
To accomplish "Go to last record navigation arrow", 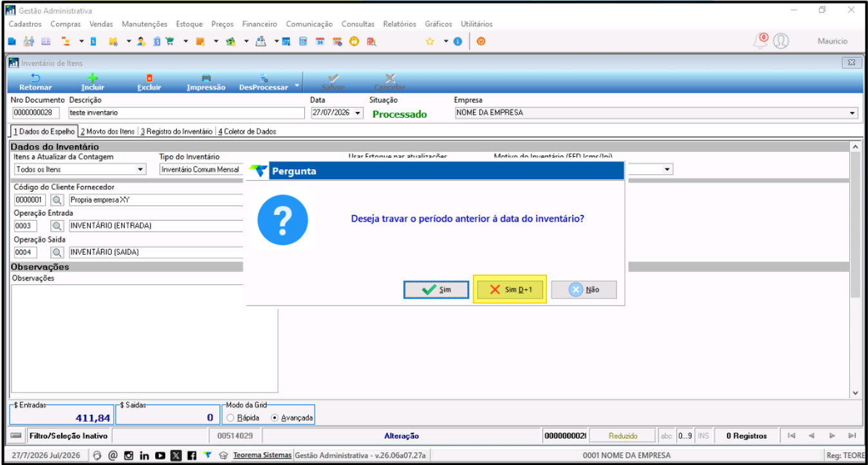I will (852, 435).
